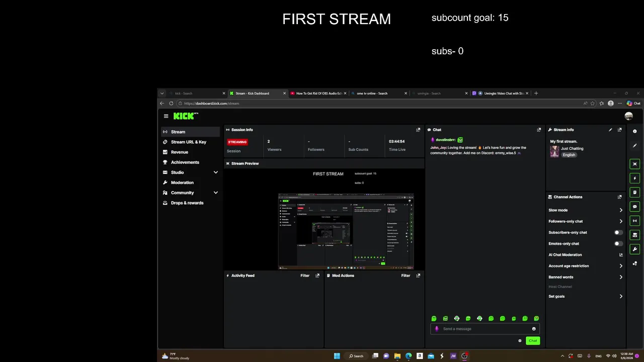Screen dimensions: 644x362
Task: Open Stream URL & Key page
Action: (190, 142)
